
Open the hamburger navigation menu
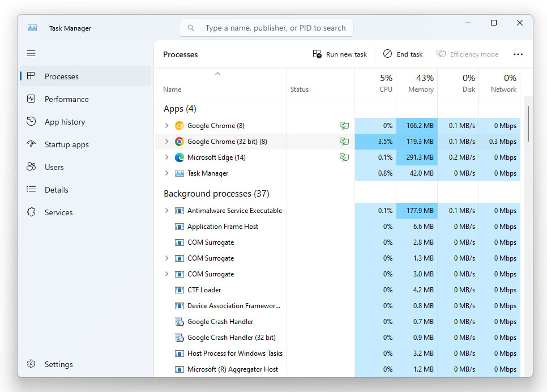pos(31,53)
